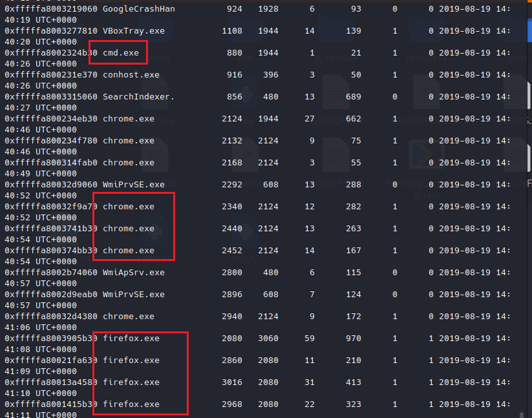Click the WmiPrvSE.exe entry with PID 2896
Screen dimensions: 532x418
point(133,295)
